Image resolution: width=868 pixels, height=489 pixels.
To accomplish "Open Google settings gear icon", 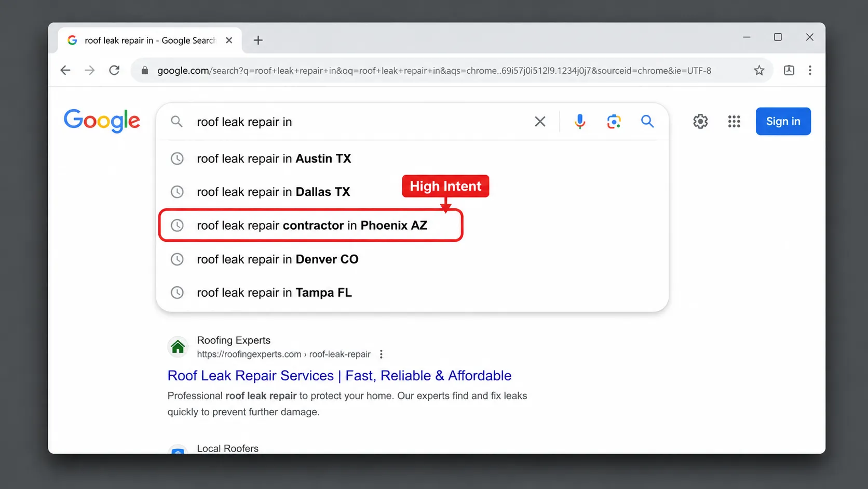I will [x=700, y=122].
